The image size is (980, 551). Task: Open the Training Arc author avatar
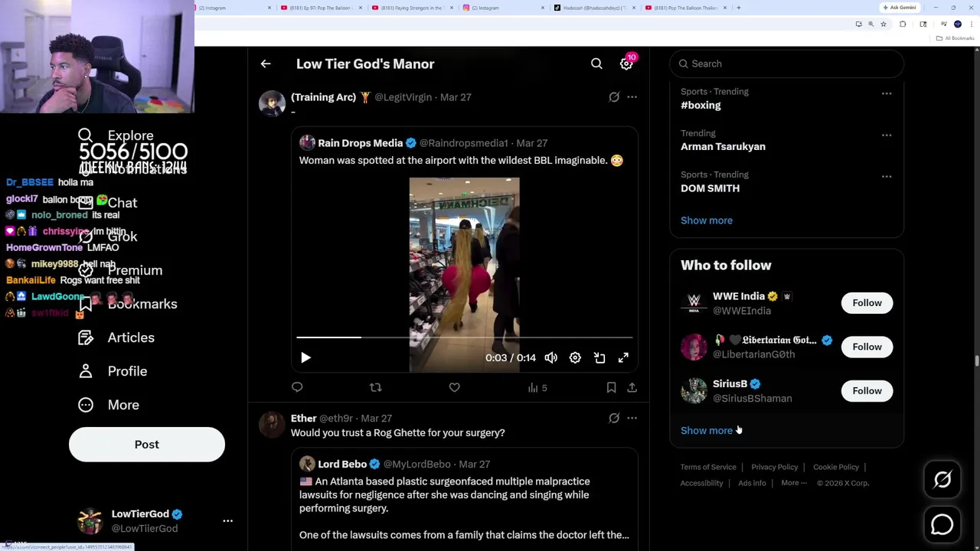(272, 103)
